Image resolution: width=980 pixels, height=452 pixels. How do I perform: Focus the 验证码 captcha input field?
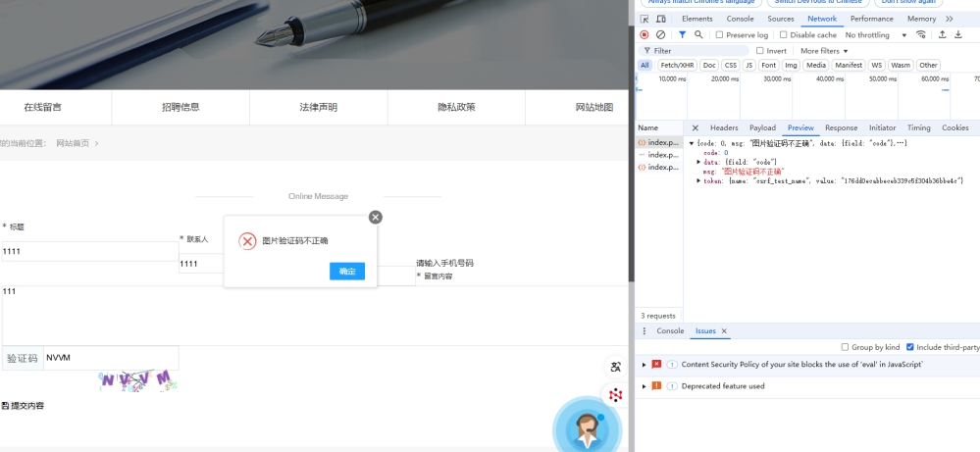111,358
